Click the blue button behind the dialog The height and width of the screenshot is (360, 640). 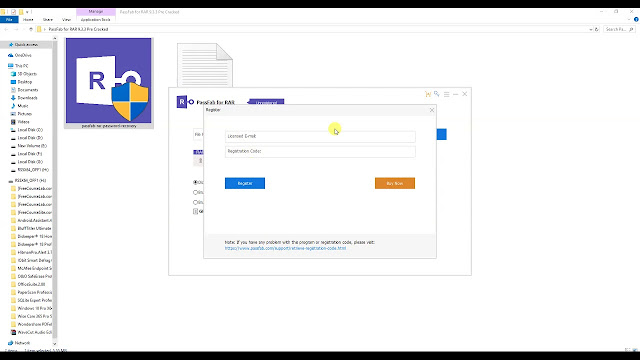(442, 134)
